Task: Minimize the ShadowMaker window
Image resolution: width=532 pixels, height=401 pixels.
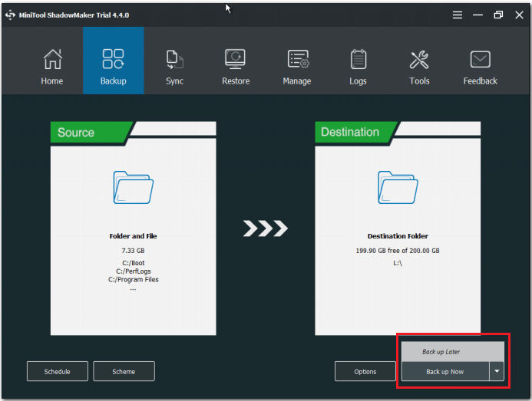Action: [477, 15]
